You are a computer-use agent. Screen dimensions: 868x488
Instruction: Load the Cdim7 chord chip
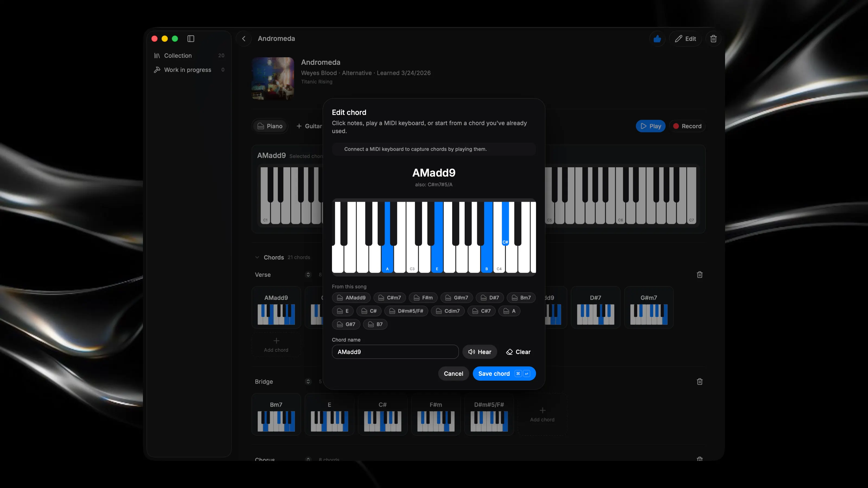tap(448, 311)
